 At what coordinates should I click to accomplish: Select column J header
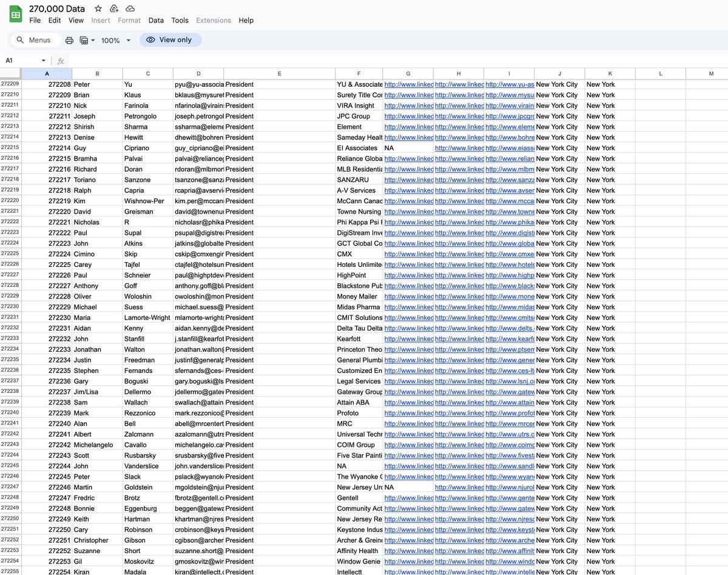coord(559,74)
